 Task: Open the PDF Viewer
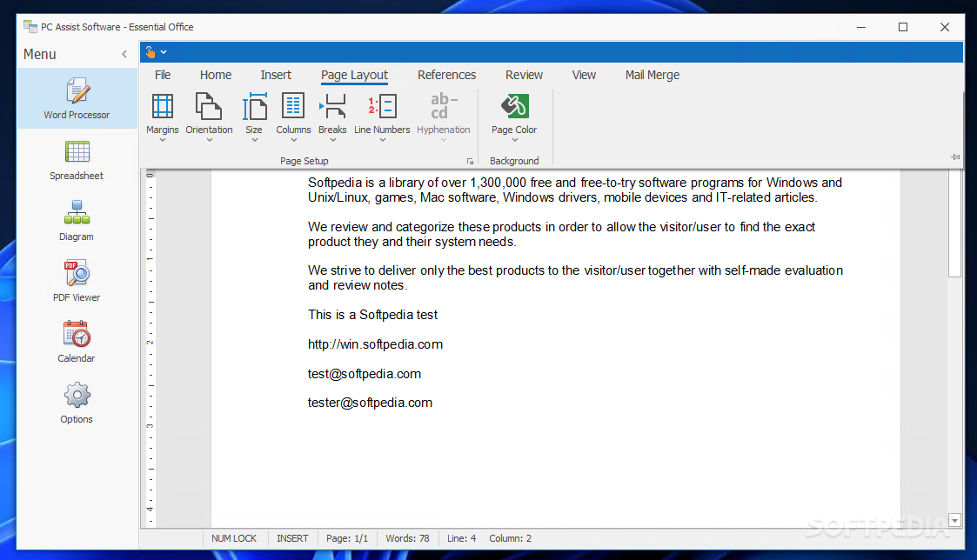coord(77,281)
